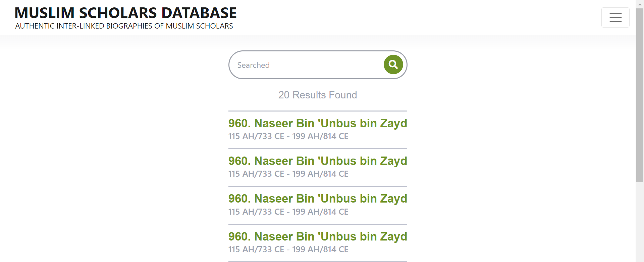Viewport: 644px width, 262px height.
Task: Open the third Naseer Bin 'Unbus bin Zayd result
Action: [x=318, y=199]
